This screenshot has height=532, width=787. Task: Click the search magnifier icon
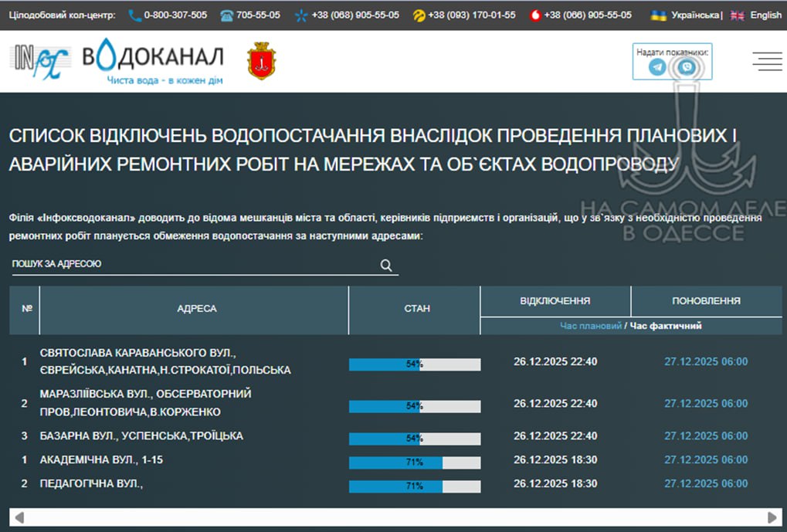point(386,266)
